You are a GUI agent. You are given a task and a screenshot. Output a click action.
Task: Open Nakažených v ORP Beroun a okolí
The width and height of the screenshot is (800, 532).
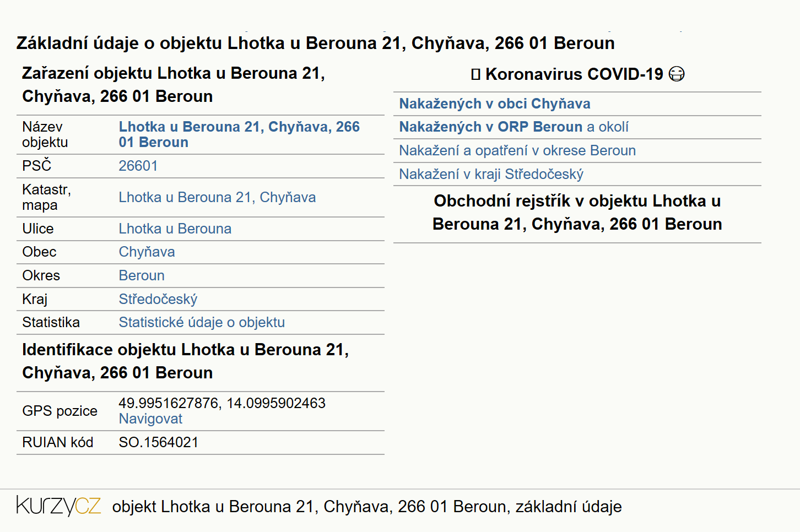click(x=514, y=127)
